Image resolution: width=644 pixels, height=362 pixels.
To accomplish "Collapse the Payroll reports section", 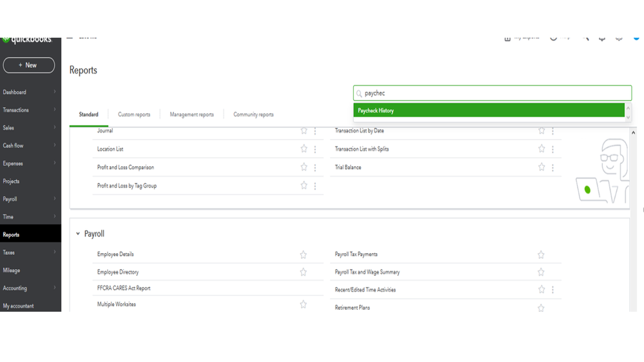I will [77, 234].
